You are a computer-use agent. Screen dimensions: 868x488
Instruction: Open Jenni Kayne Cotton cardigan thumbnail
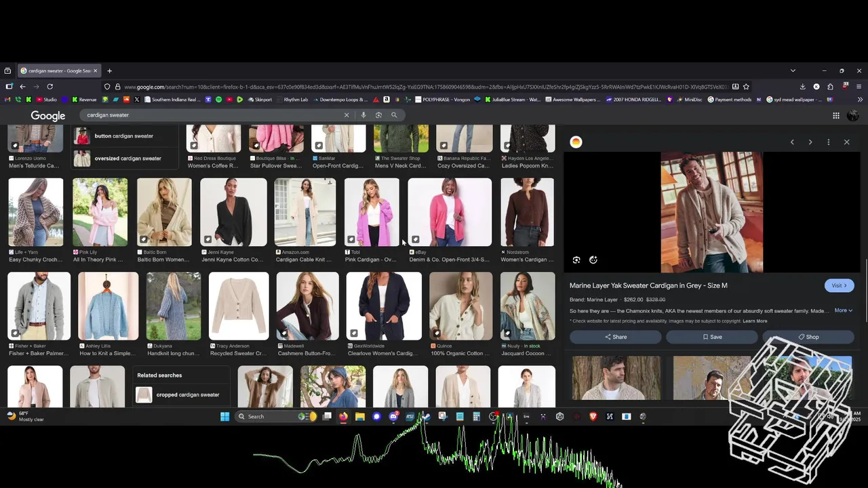[234, 212]
